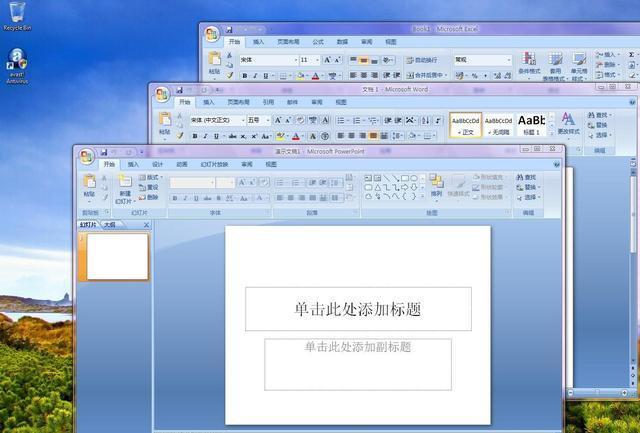Apply the 正文 style in Word's styles gallery

pos(466,125)
